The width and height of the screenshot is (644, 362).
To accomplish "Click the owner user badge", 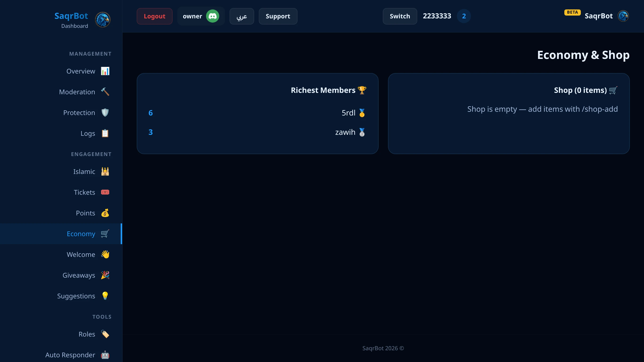I will pos(201,16).
